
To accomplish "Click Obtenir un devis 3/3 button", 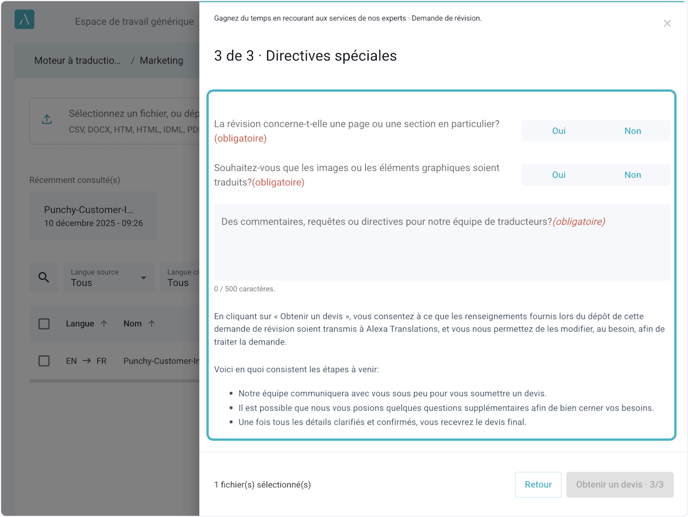I will click(x=619, y=485).
